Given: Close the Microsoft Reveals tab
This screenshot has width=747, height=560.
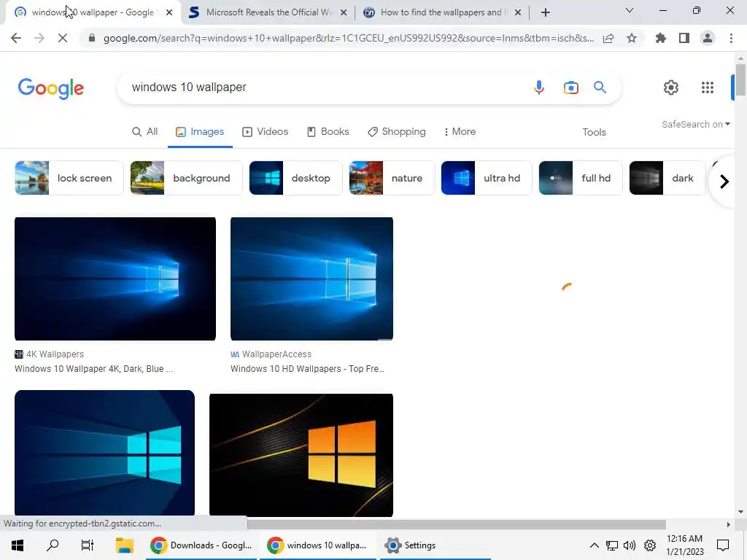Looking at the screenshot, I should coord(344,12).
